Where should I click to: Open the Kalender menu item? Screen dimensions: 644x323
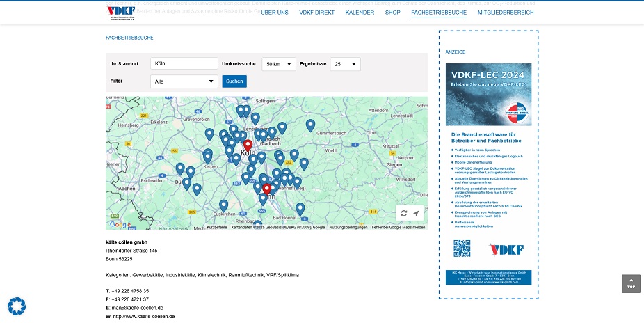click(360, 13)
